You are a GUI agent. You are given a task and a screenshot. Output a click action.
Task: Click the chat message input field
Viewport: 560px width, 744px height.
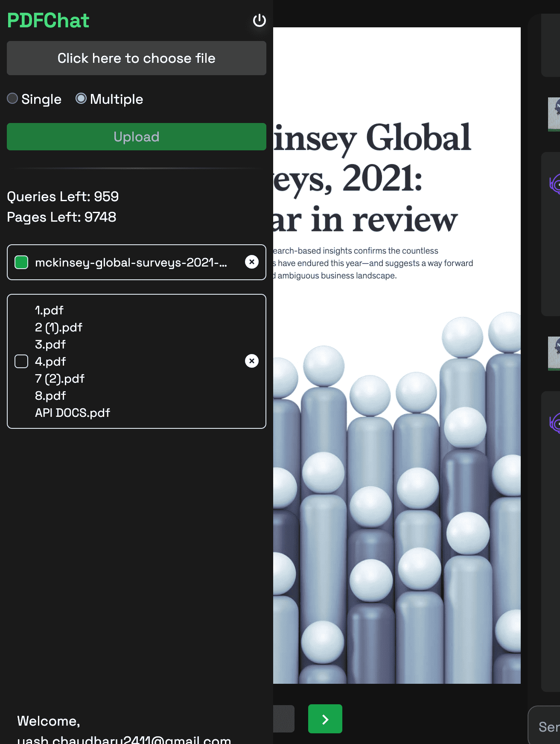point(544,726)
